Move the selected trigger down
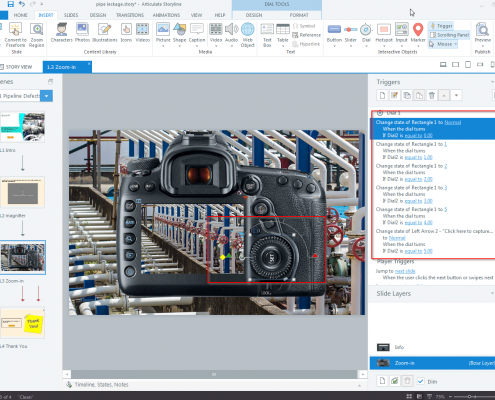 click(456, 96)
